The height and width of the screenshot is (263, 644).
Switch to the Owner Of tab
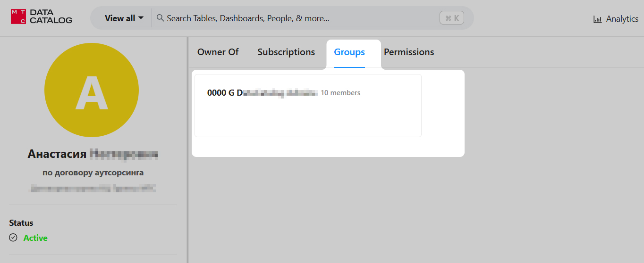click(218, 52)
